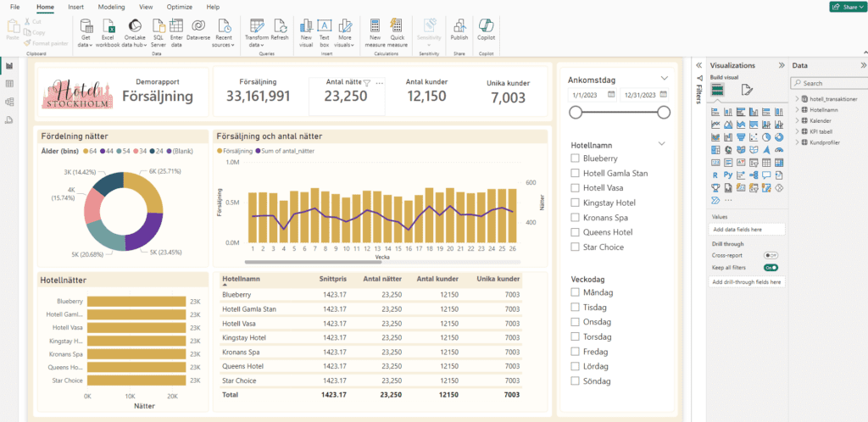Click the SQL Server icon
The height and width of the screenshot is (422, 868).
(158, 25)
